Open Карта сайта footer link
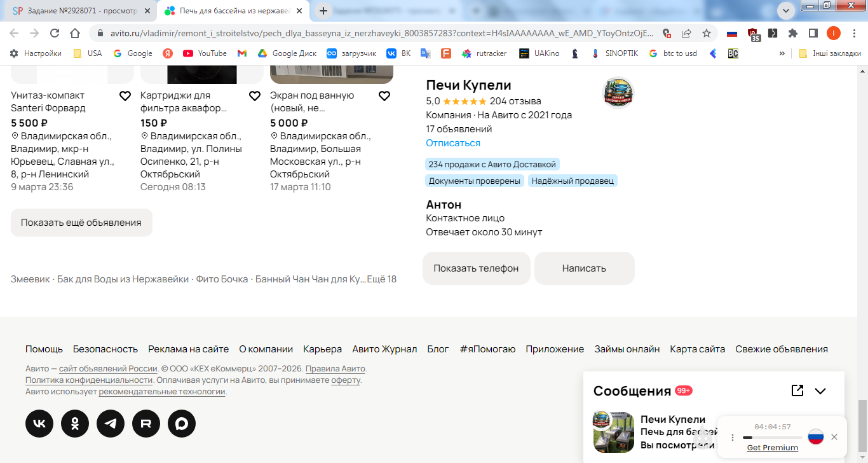 (x=698, y=349)
